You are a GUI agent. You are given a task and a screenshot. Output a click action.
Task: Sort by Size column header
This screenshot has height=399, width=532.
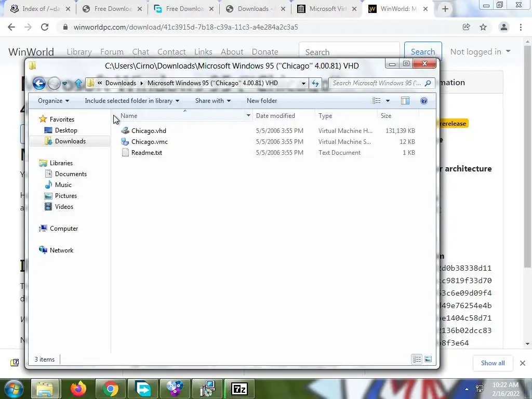397,116
